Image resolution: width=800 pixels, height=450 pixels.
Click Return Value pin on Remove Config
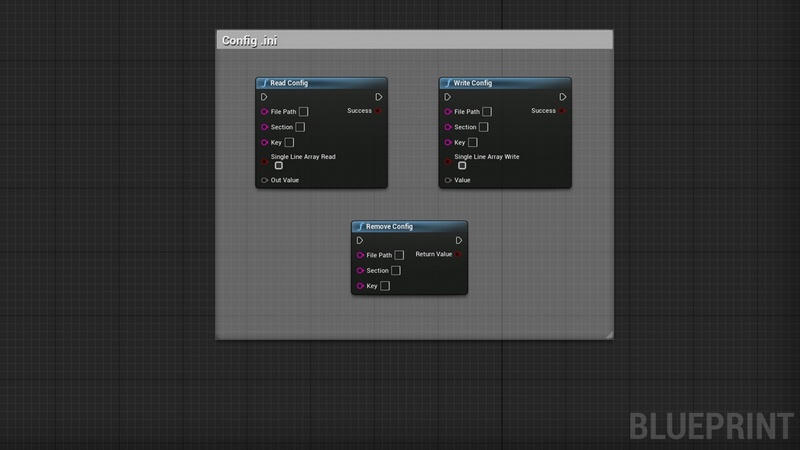point(459,254)
